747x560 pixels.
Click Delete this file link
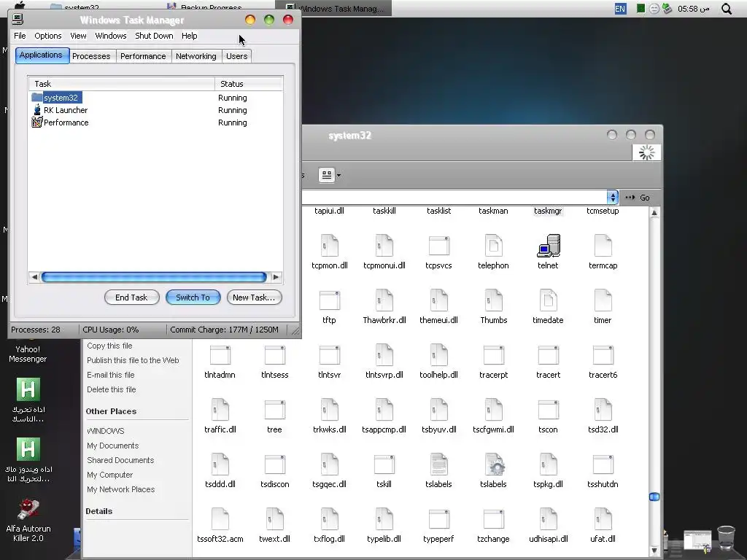(x=112, y=389)
